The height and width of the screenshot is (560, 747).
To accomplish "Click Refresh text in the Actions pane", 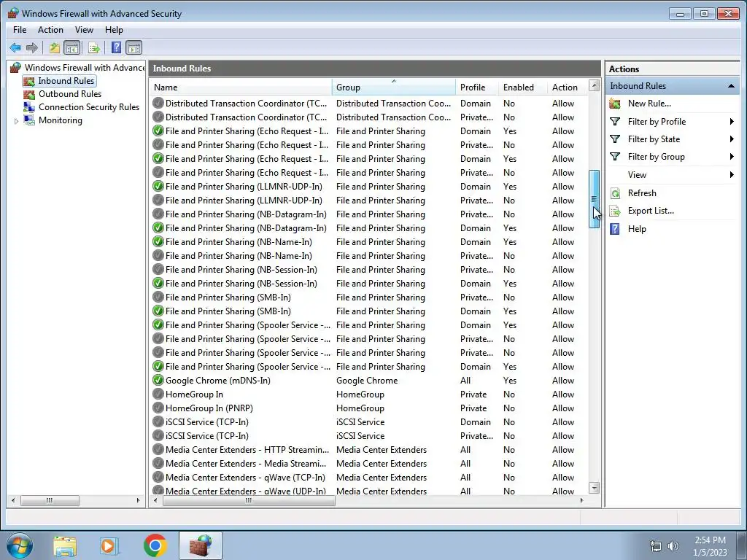I will 642,192.
